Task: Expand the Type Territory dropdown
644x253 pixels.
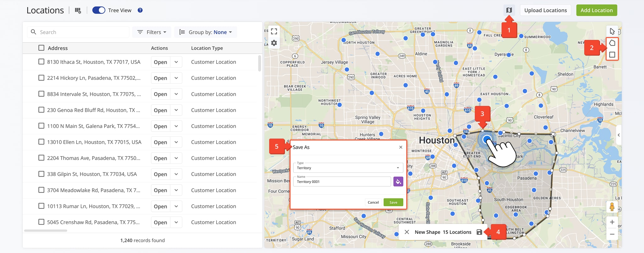Action: [x=348, y=168]
